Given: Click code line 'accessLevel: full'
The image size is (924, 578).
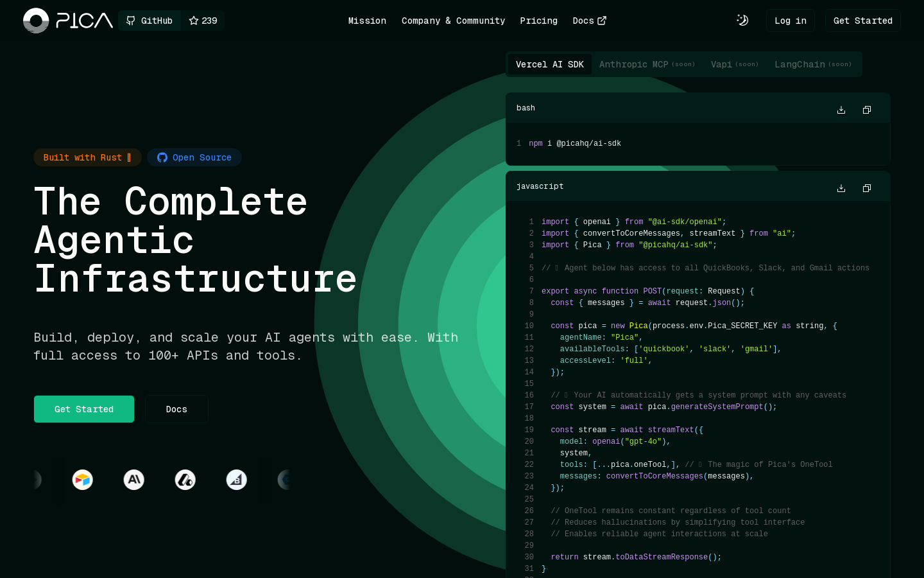Looking at the screenshot, I should [606, 360].
